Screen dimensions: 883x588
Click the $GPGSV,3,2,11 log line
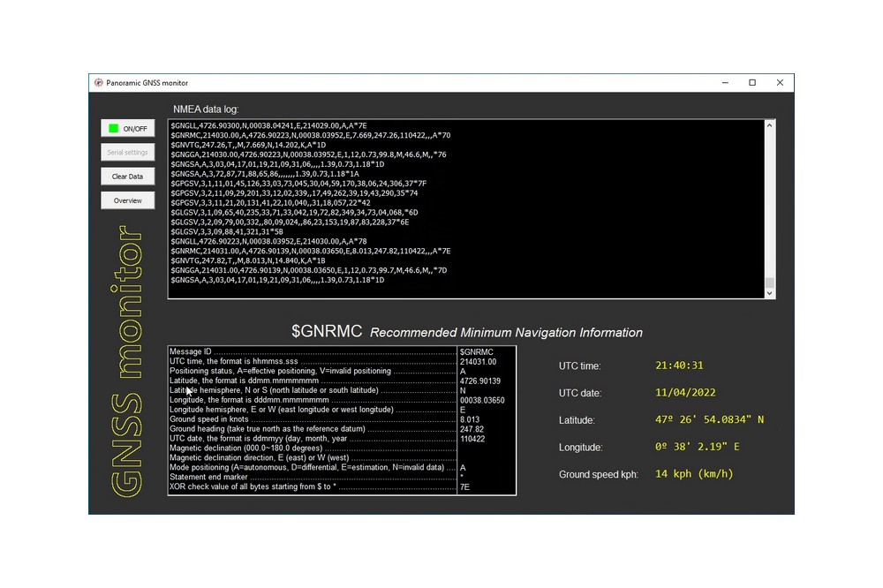[x=295, y=193]
